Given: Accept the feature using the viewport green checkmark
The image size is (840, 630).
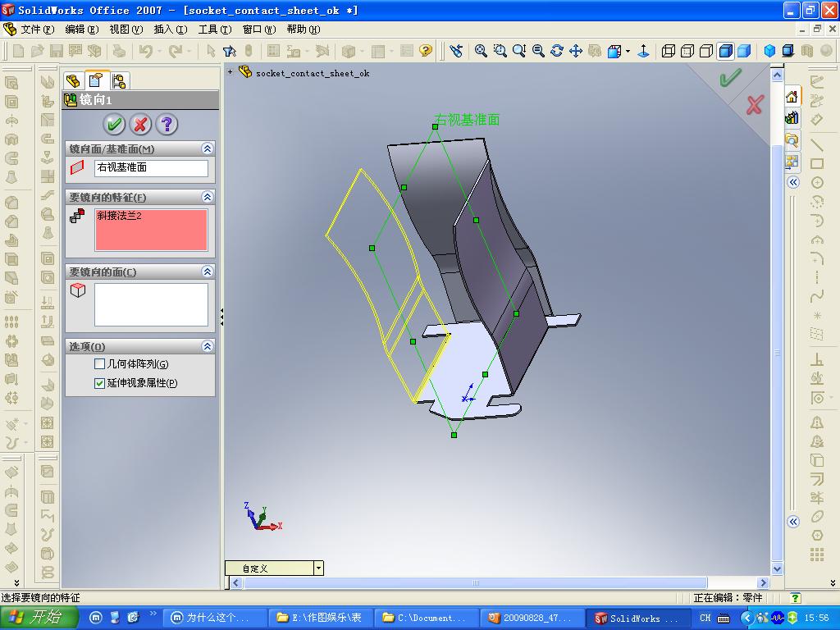Looking at the screenshot, I should 730,77.
